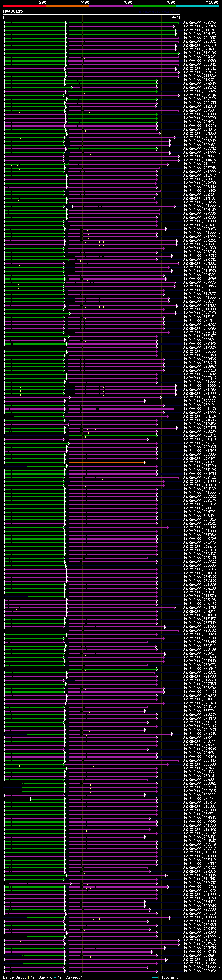Click the cyan ~100% legend color segment
The width and height of the screenshot is (222, 980).
click(197, 7)
